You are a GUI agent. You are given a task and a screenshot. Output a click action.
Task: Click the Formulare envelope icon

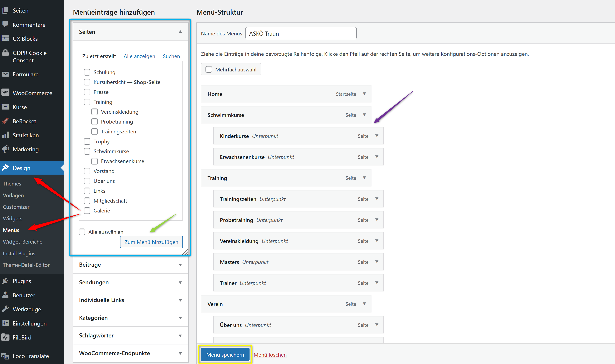coord(5,74)
